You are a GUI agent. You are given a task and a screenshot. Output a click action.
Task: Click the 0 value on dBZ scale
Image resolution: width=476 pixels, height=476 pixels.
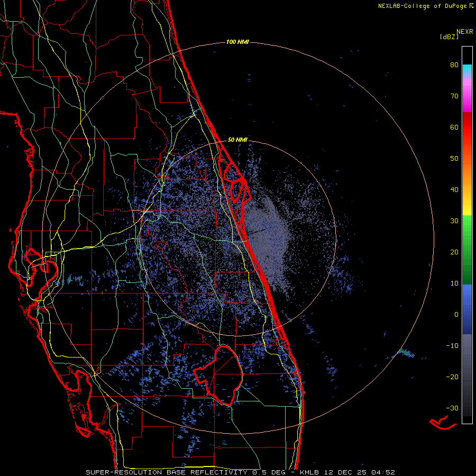[456, 315]
